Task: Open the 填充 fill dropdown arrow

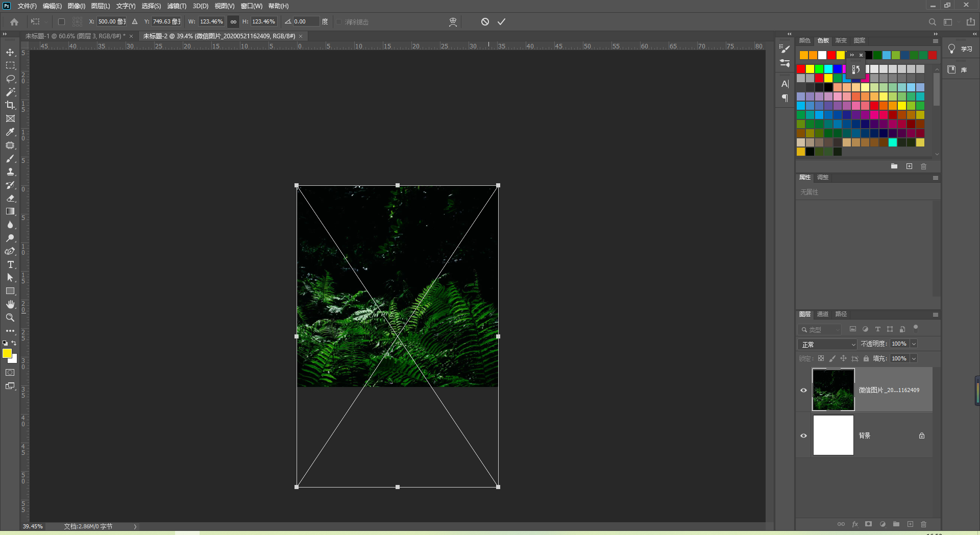Action: pyautogui.click(x=914, y=358)
